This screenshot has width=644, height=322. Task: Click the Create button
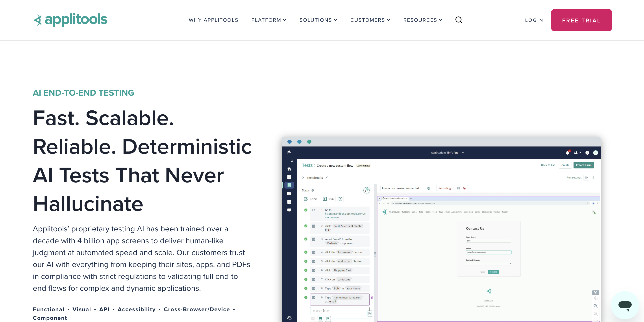point(565,165)
